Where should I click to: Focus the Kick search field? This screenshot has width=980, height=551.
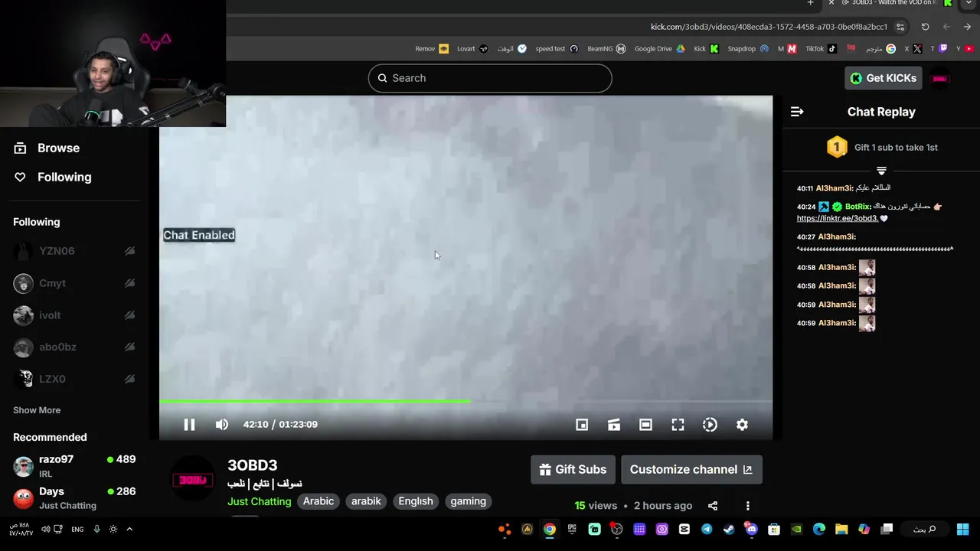pyautogui.click(x=490, y=78)
